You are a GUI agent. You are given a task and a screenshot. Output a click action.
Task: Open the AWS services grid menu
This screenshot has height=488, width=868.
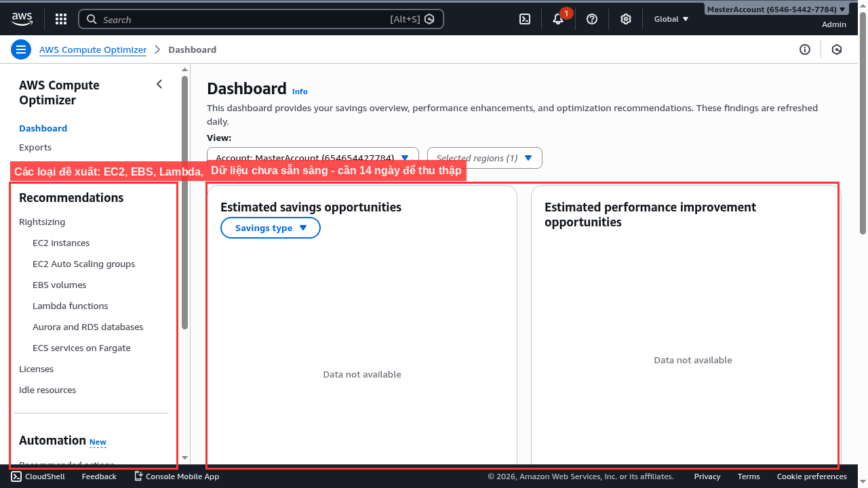coord(60,18)
